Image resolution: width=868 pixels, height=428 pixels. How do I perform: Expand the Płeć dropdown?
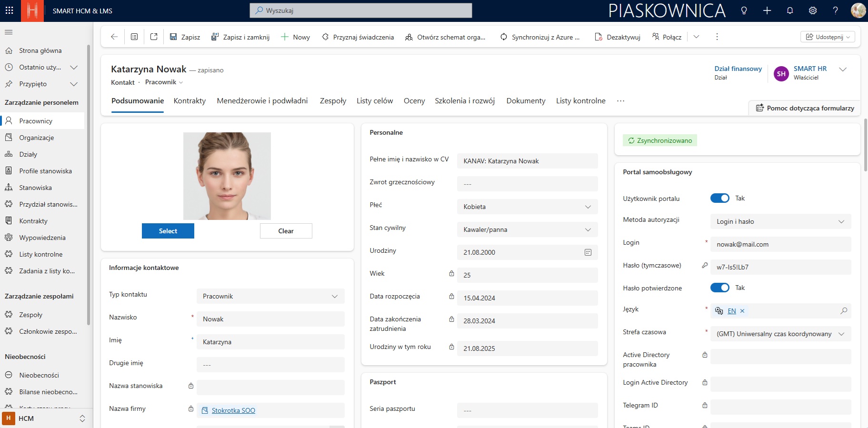pyautogui.click(x=588, y=207)
